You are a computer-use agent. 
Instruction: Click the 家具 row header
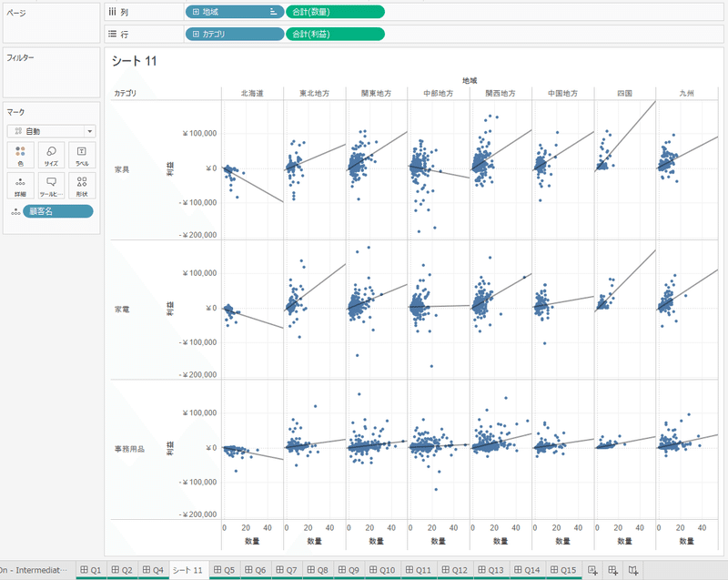click(x=122, y=169)
